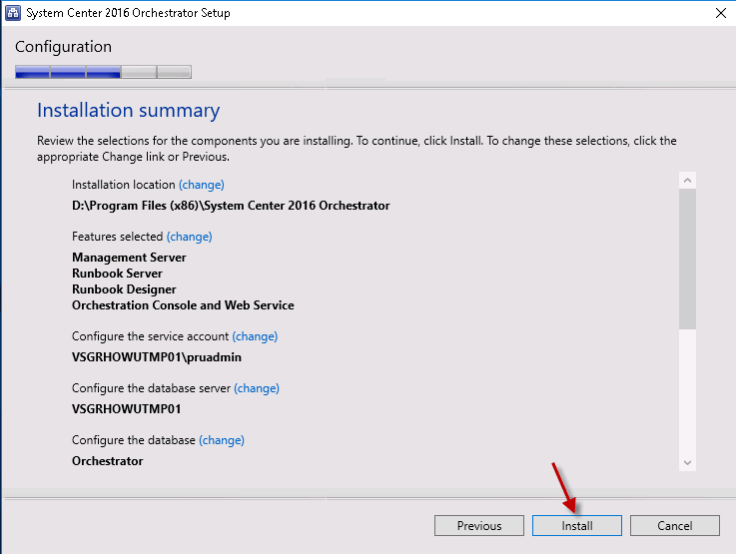Click the scrollbar up arrow
Image resolution: width=736 pixels, height=554 pixels.
coord(687,180)
